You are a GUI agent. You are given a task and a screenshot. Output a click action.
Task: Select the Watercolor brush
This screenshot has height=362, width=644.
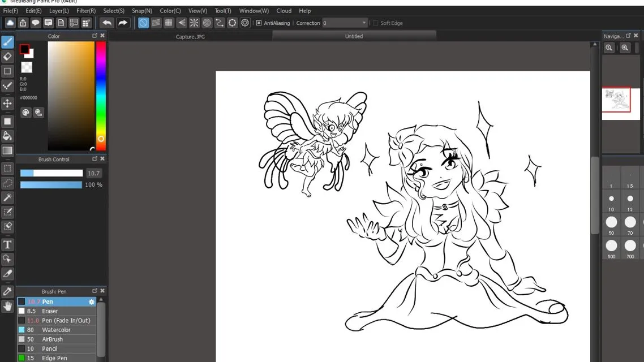57,330
